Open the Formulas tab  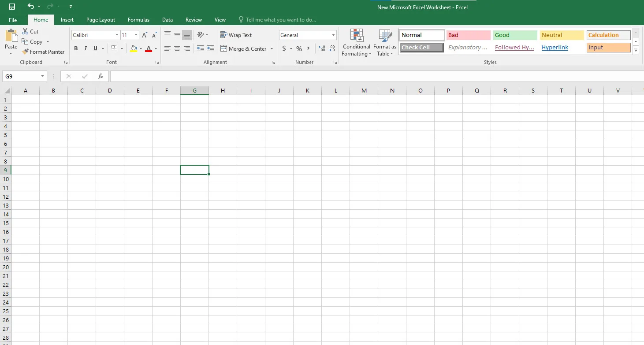click(x=138, y=20)
